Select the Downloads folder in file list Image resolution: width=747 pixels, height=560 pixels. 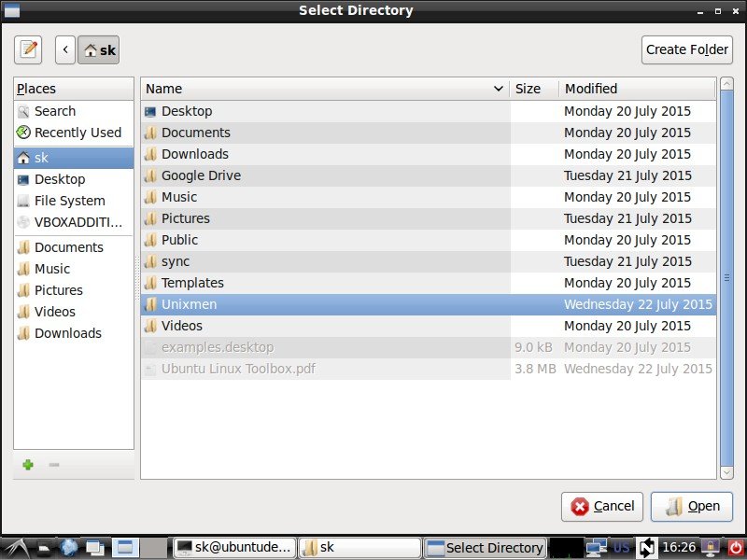click(x=429, y=154)
